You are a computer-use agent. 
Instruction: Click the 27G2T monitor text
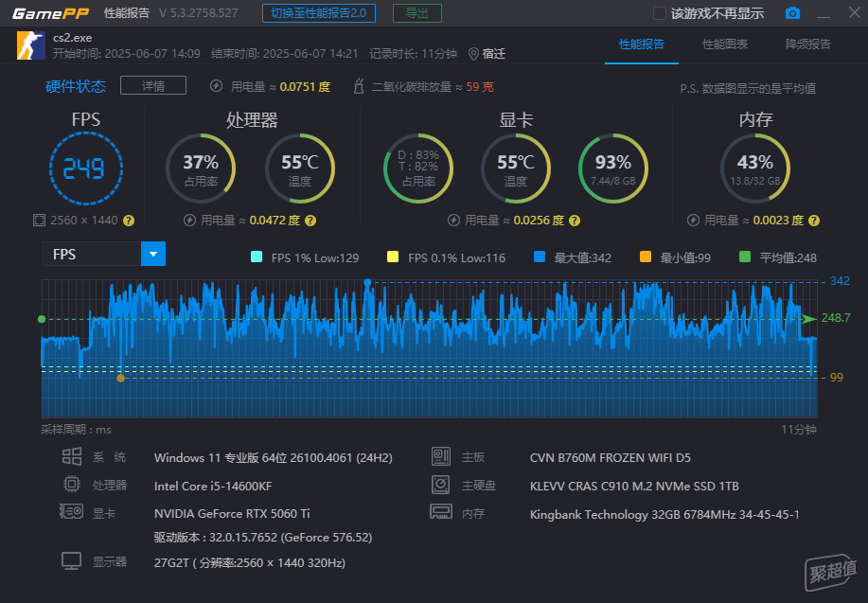[250, 562]
